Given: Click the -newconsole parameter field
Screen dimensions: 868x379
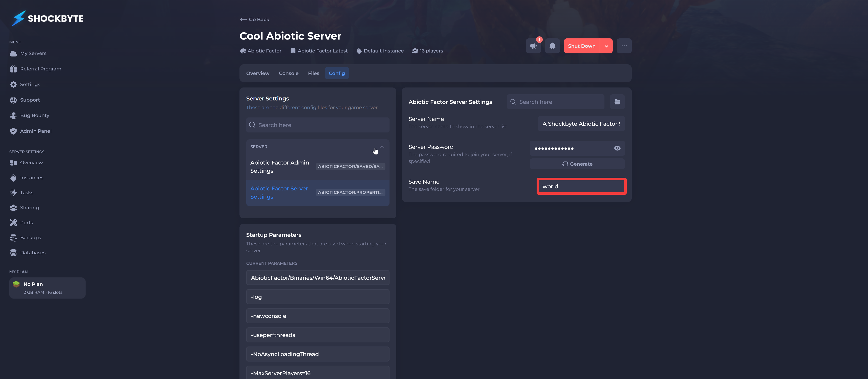Looking at the screenshot, I should coord(318,316).
